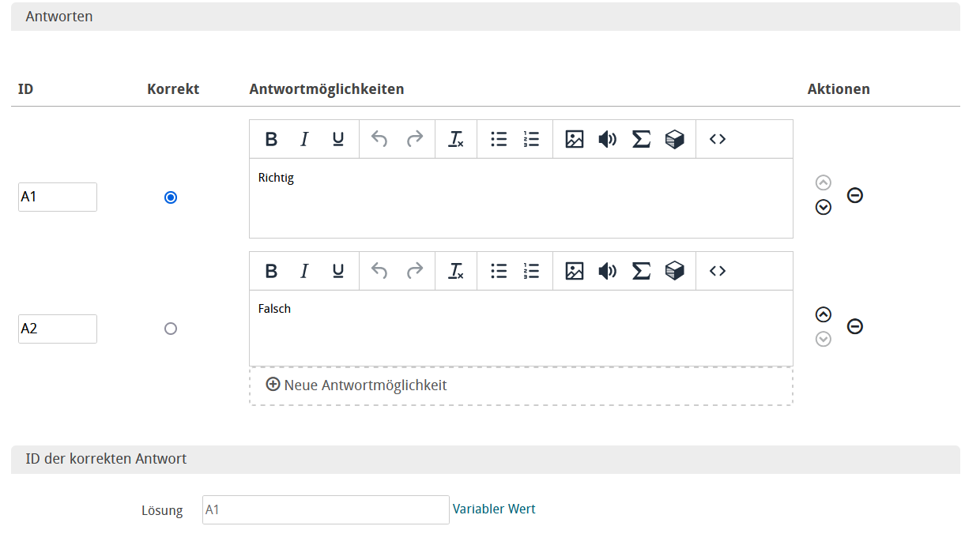Remove answer option A1
This screenshot has width=965, height=560.
point(855,195)
